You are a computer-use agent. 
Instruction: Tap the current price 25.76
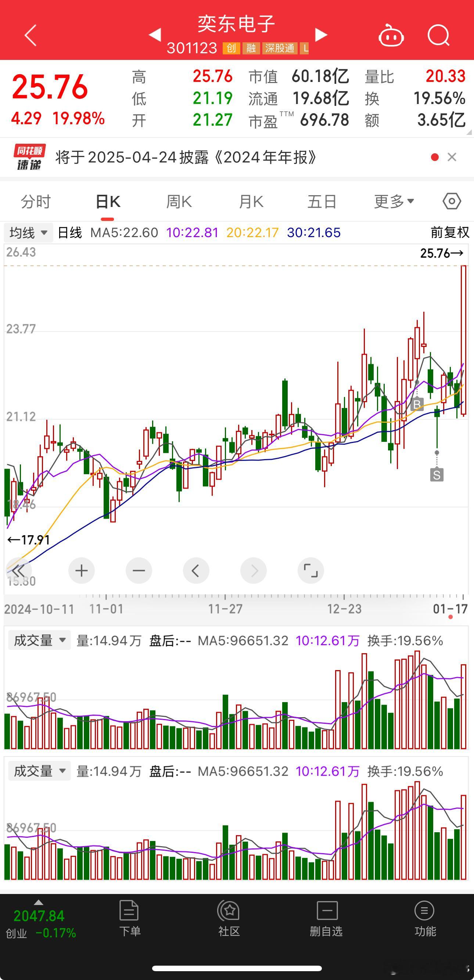[50, 87]
